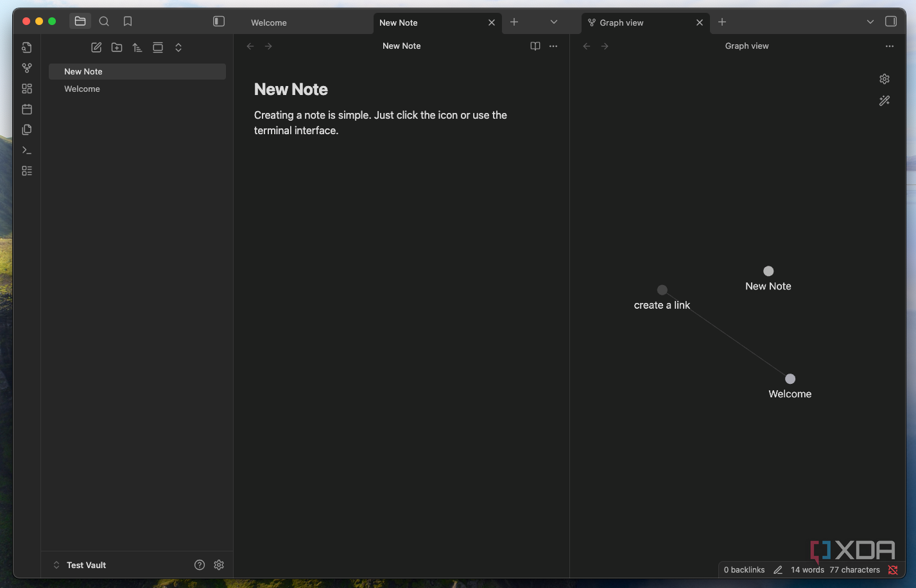Image resolution: width=916 pixels, height=588 pixels.
Task: Open graph settings gear
Action: click(x=885, y=79)
